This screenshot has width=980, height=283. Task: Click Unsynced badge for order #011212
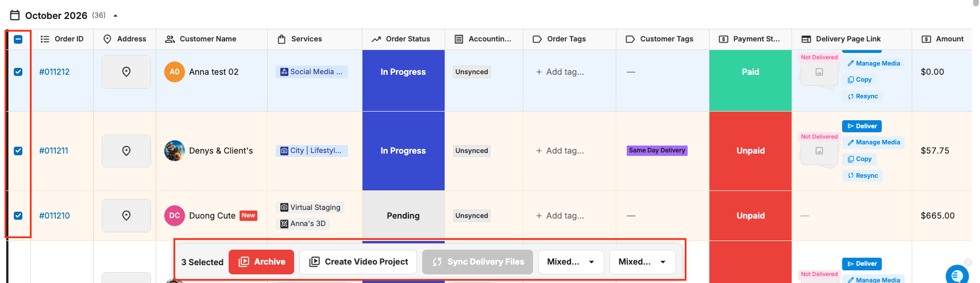click(x=472, y=72)
